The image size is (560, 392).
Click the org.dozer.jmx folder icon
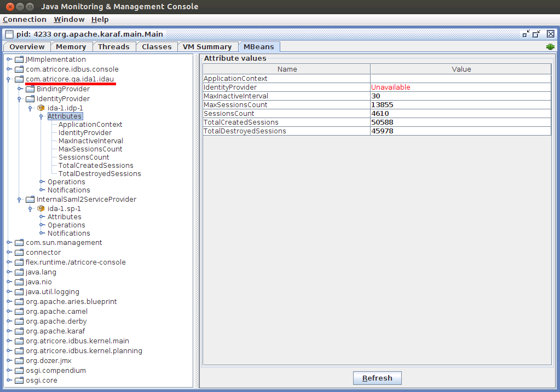(19, 361)
